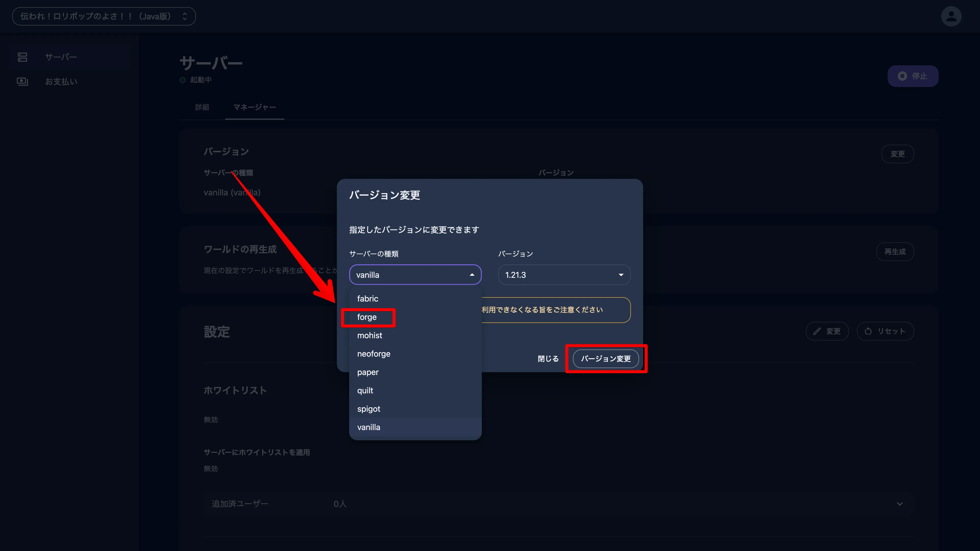Confirm with the バージョン変更 button

click(x=606, y=359)
